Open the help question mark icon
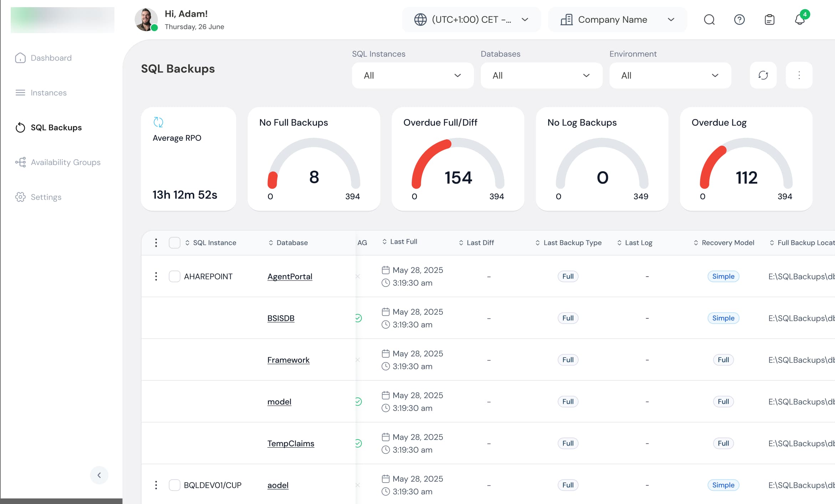Screen dimensions: 835x504 tap(739, 20)
